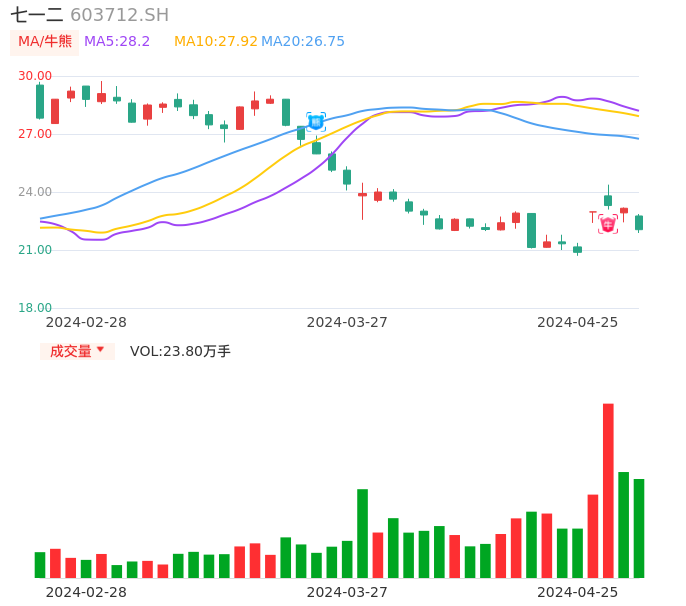
Task: Click the first green candlestick at far left
Action: [40, 101]
